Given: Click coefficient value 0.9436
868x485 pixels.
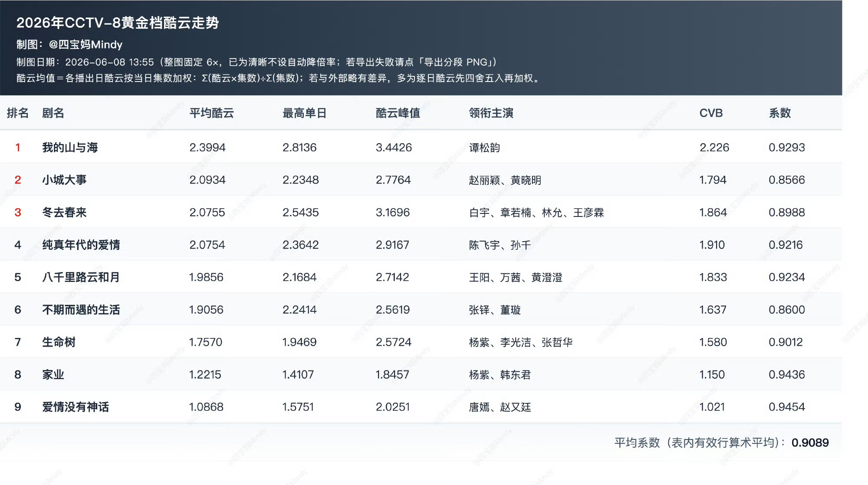Looking at the screenshot, I should coord(787,375).
